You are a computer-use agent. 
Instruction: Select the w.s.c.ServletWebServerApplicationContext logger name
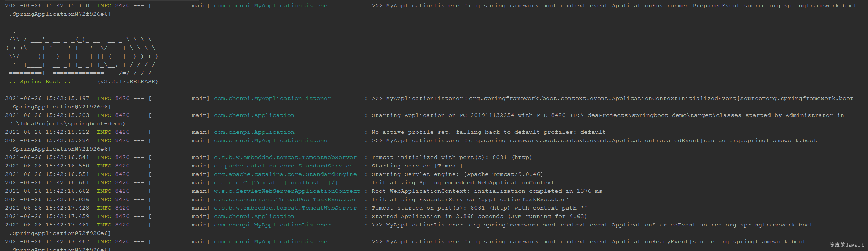287,191
